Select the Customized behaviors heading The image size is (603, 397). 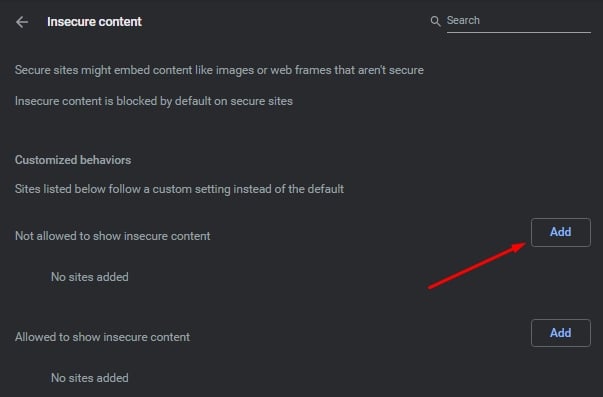pos(73,160)
